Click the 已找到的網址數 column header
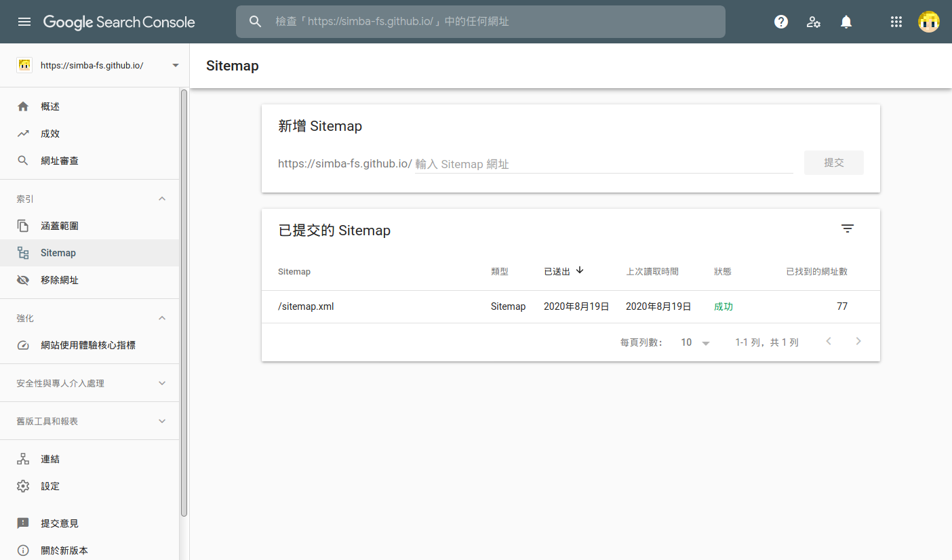The width and height of the screenshot is (952, 560). point(816,271)
